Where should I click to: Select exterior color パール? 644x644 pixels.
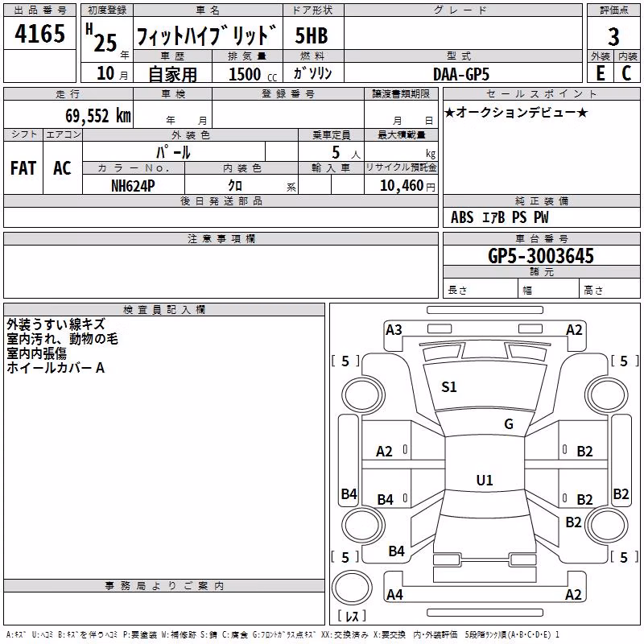click(x=173, y=152)
